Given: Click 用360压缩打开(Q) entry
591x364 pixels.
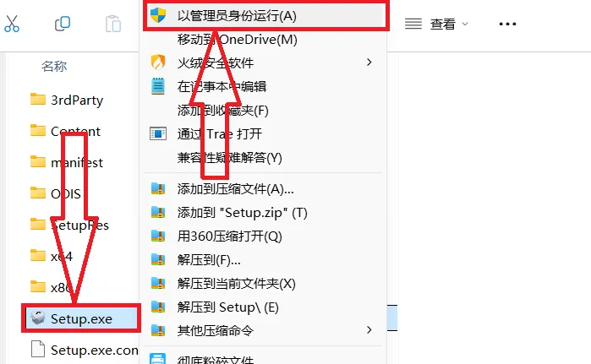Looking at the screenshot, I should (229, 236).
